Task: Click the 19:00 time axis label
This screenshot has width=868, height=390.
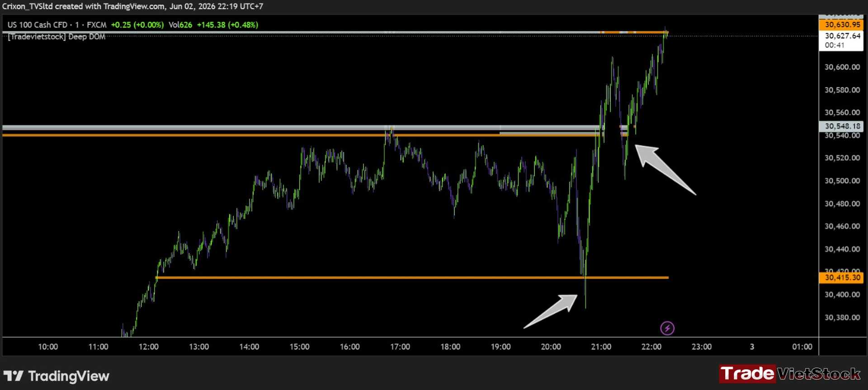Action: coord(501,347)
